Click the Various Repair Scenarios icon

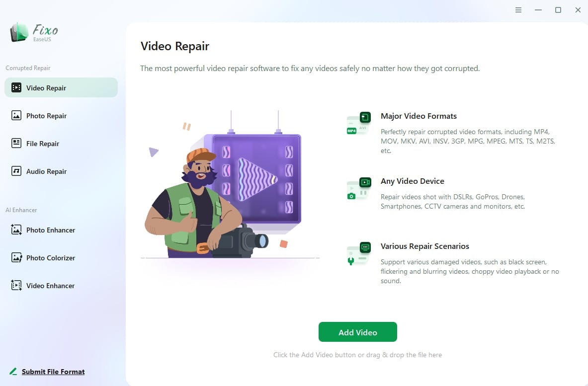358,254
